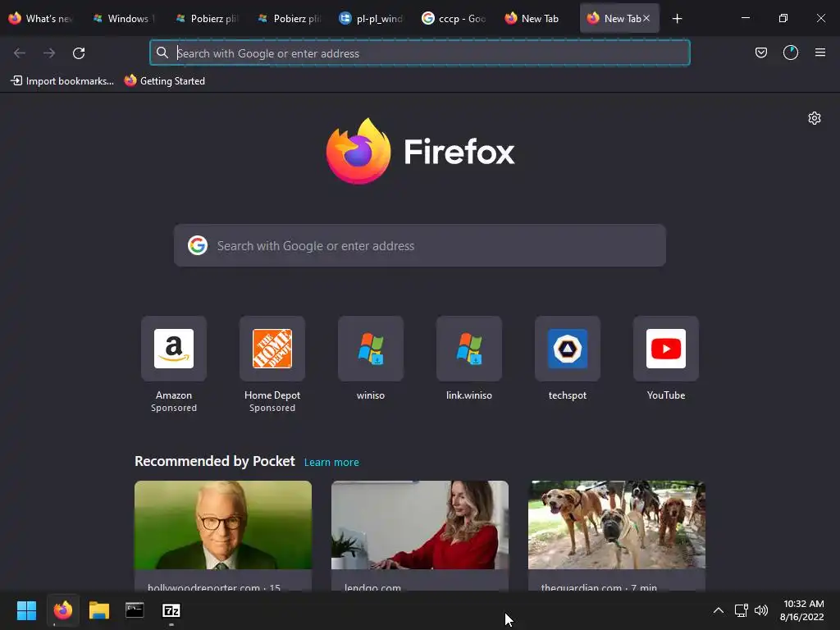Click Import bookmarks toolbar item

click(x=62, y=81)
